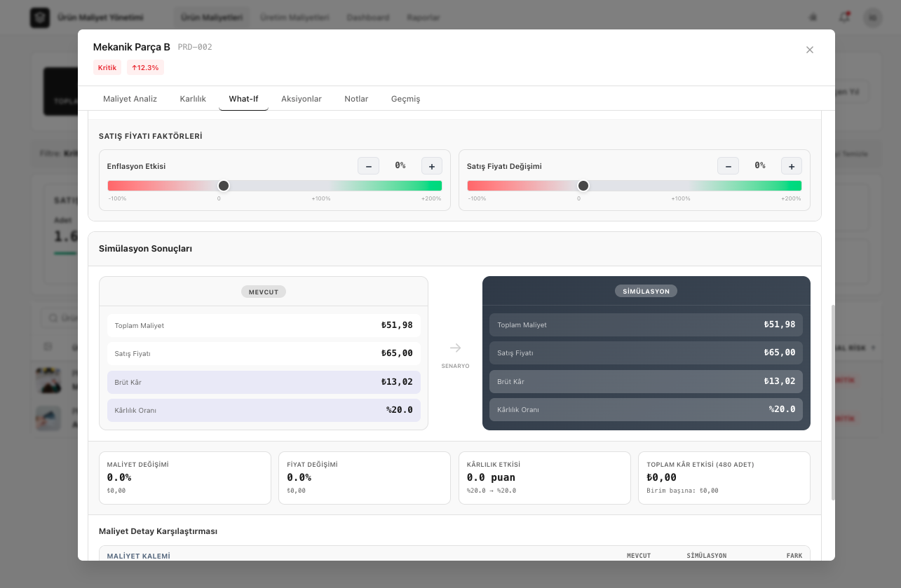The height and width of the screenshot is (588, 901).
Task: Click the dialog vertical scrollbar
Action: point(833,402)
